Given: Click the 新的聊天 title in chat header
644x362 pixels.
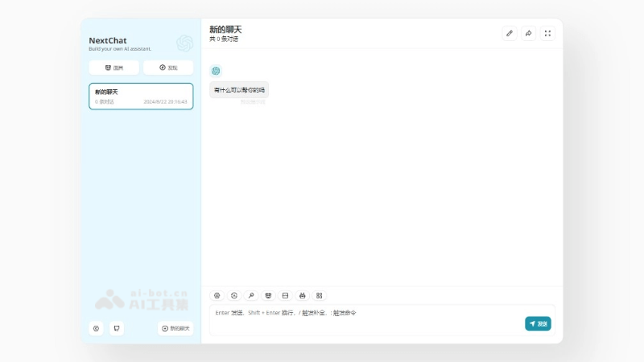Looking at the screenshot, I should coord(225,30).
